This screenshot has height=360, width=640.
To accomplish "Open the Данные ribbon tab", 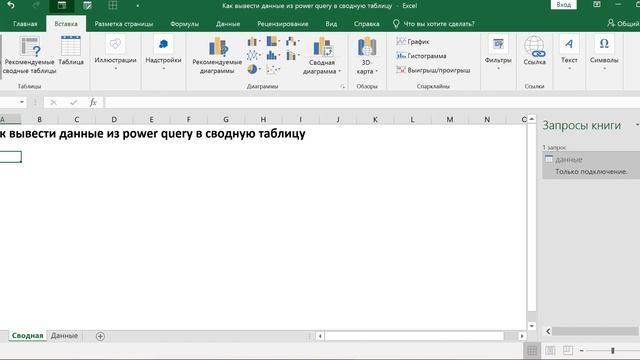I will tap(228, 24).
